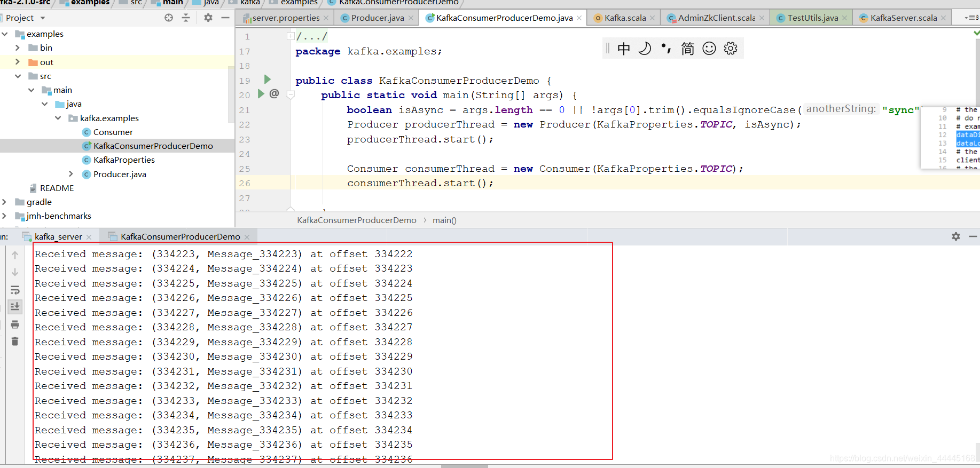
Task: Click consumerThread.start() on line 26
Action: tap(420, 183)
